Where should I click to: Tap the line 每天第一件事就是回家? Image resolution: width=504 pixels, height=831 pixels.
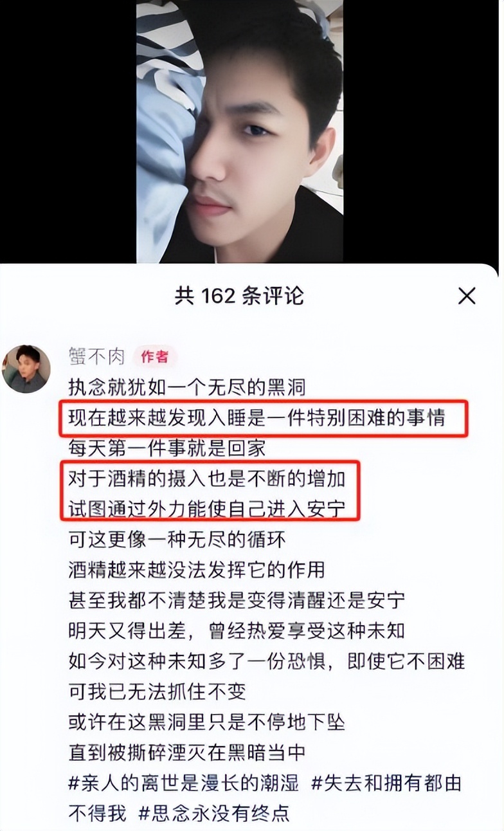(167, 448)
